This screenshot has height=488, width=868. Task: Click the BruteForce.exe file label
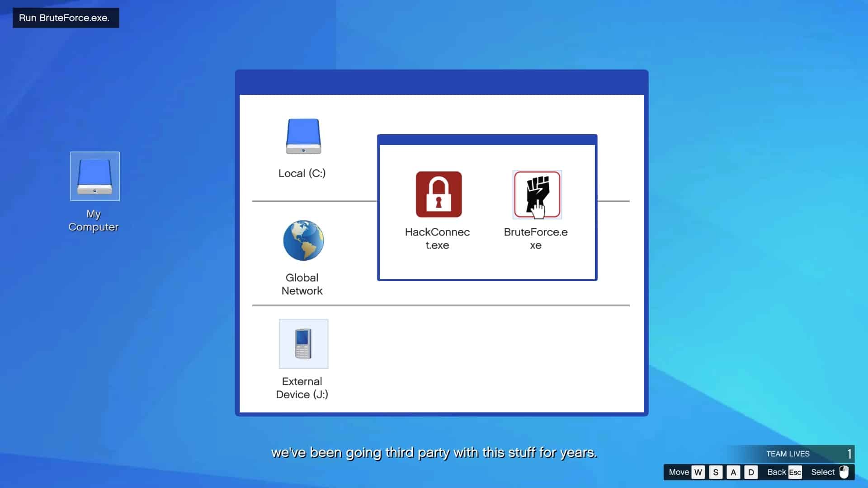point(536,239)
